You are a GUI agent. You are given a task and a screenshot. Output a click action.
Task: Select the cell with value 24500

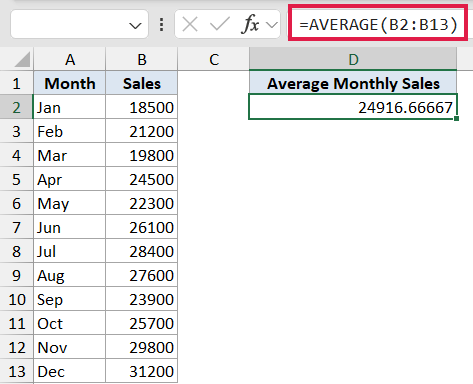click(142, 179)
